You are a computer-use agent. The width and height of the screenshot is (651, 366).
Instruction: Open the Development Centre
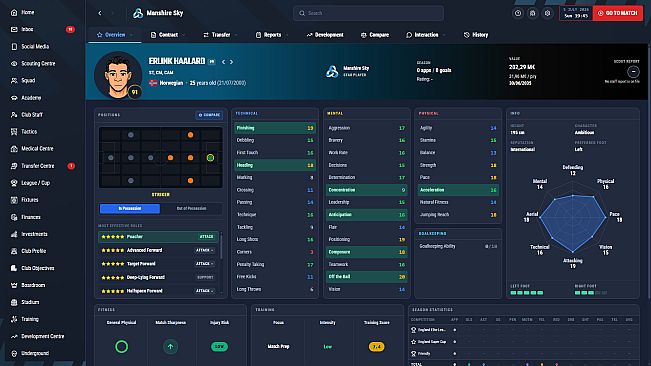click(42, 336)
